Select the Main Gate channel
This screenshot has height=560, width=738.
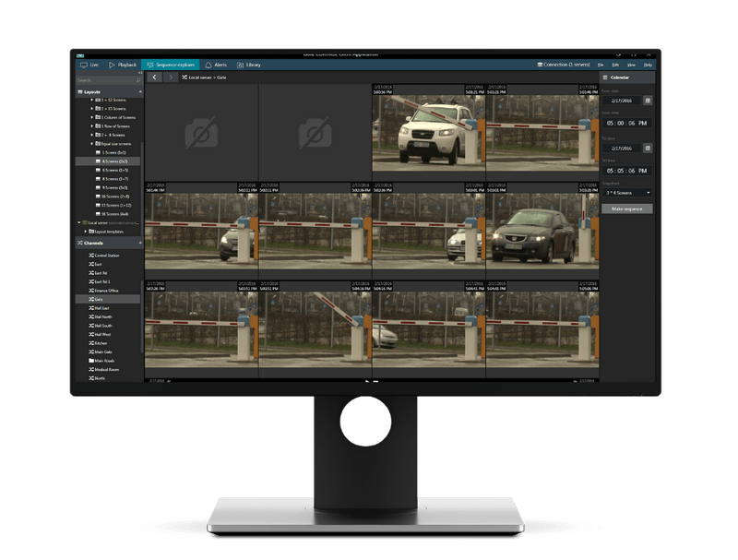click(x=101, y=352)
